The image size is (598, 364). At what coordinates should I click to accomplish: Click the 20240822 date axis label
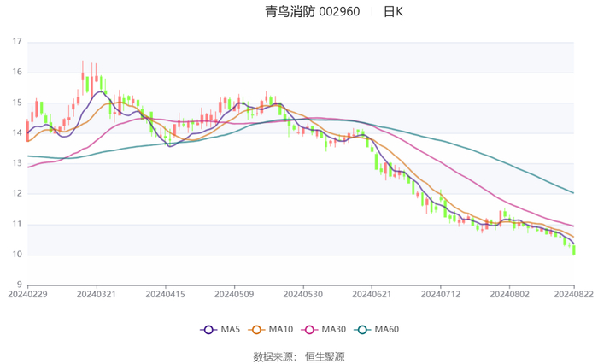573,294
